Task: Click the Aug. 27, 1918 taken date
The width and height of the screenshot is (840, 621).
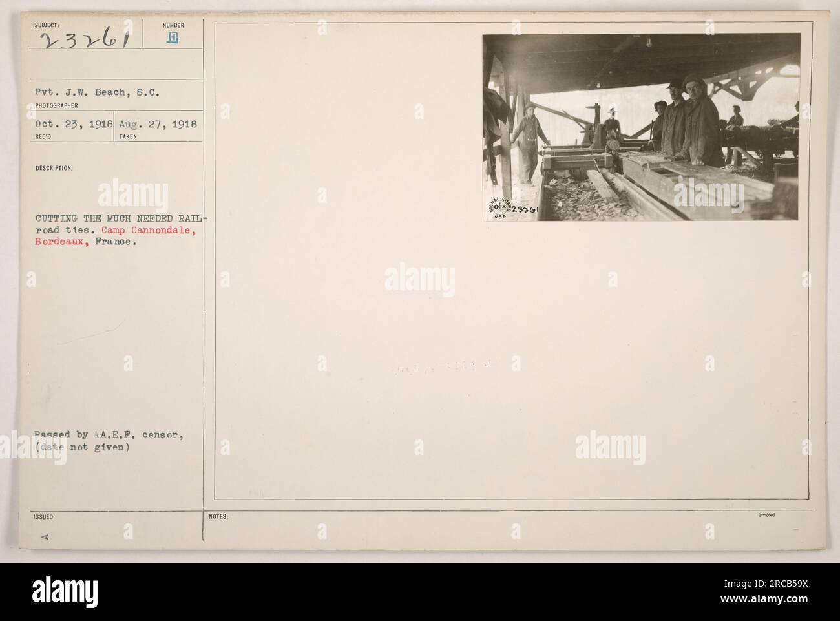Action: click(157, 124)
